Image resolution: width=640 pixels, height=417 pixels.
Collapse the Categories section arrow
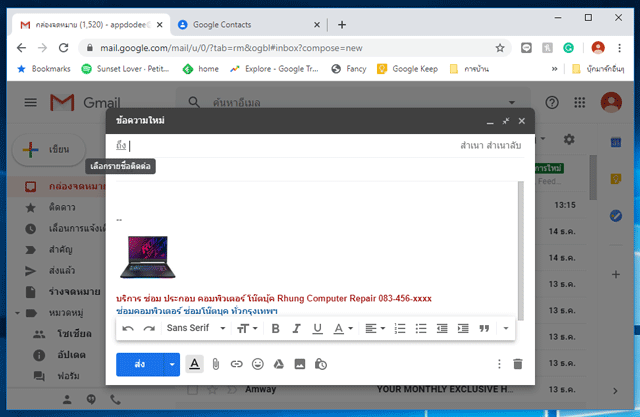(x=17, y=313)
